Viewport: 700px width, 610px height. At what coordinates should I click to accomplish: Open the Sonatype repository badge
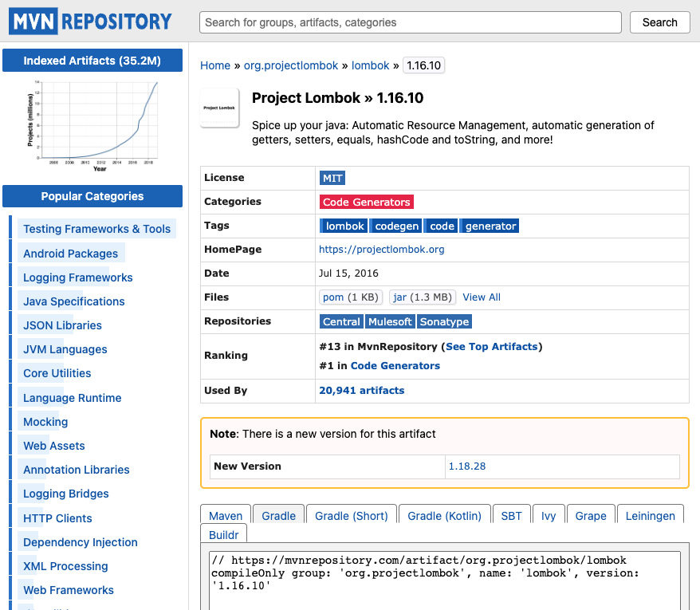coord(444,321)
